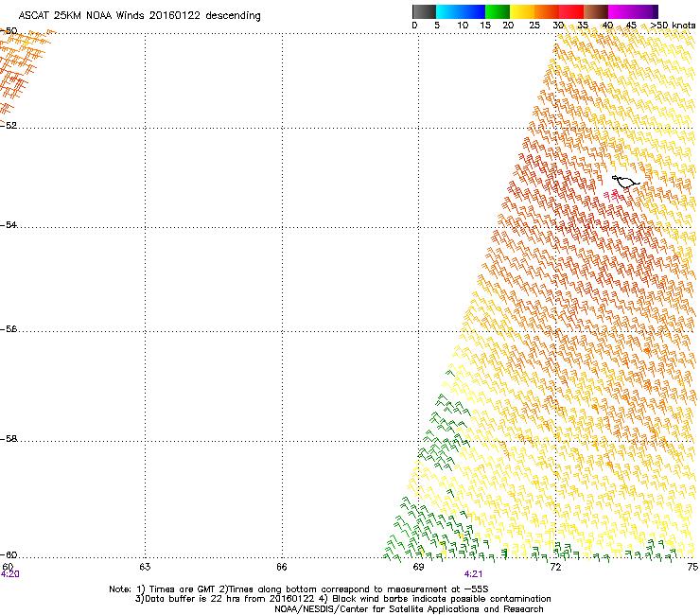The image size is (700, 615).
Task: Click the cyan 5-10 knots legend segment
Action: point(448,11)
